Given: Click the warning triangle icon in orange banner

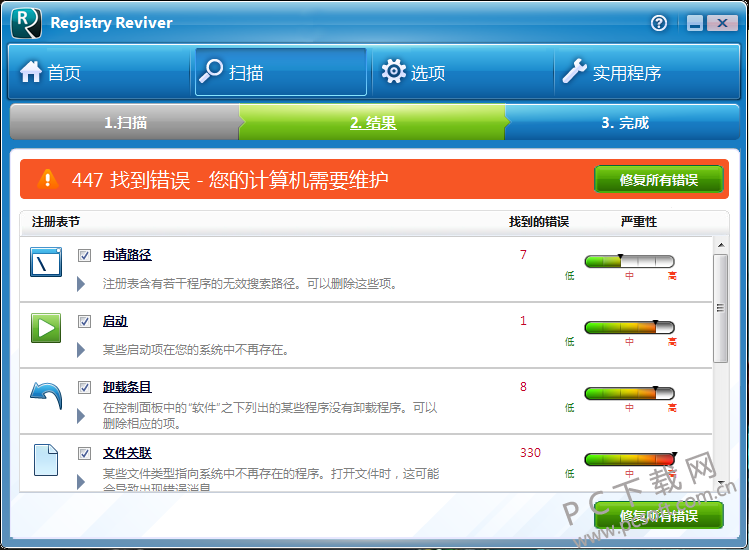Looking at the screenshot, I should coord(48,179).
